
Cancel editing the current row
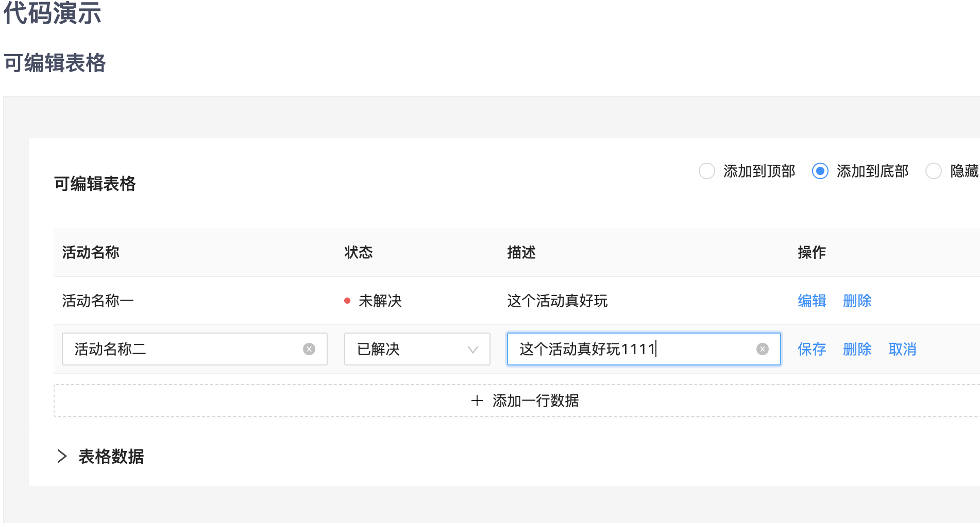click(x=903, y=349)
